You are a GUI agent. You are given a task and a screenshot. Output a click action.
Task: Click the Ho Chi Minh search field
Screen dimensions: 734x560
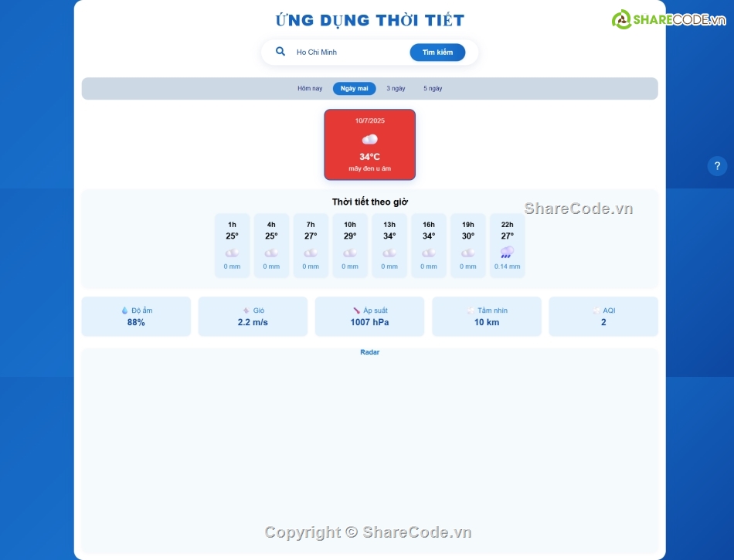tap(348, 52)
